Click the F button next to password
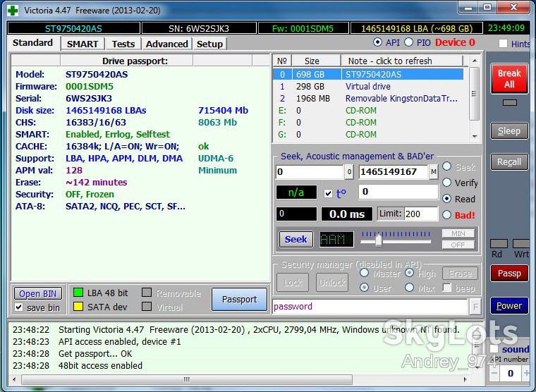The width and height of the screenshot is (536, 392). click(475, 306)
